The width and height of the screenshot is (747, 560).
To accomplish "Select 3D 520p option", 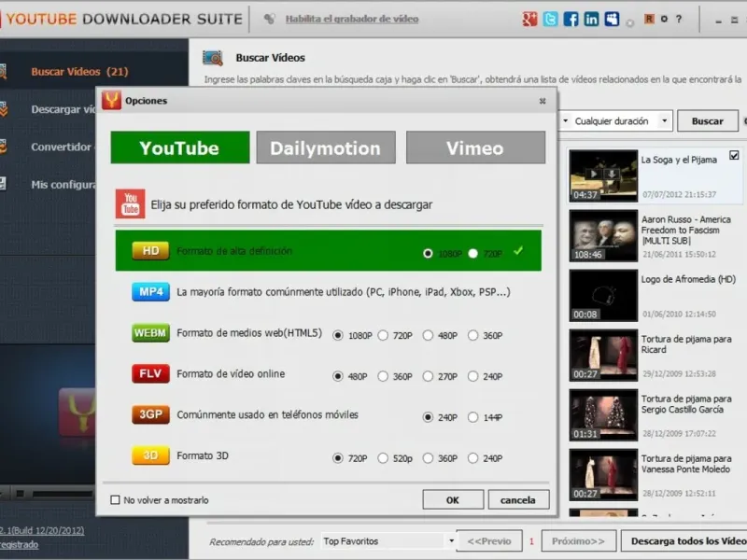I will tap(383, 458).
